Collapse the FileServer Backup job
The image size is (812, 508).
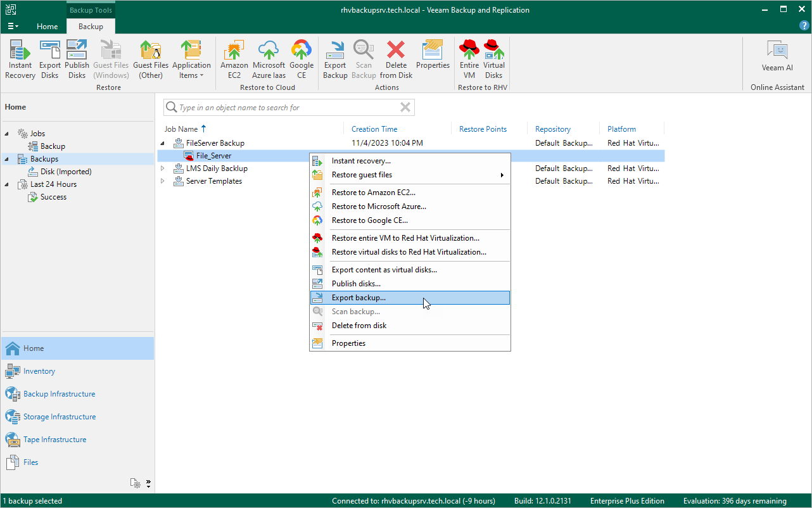tap(163, 143)
